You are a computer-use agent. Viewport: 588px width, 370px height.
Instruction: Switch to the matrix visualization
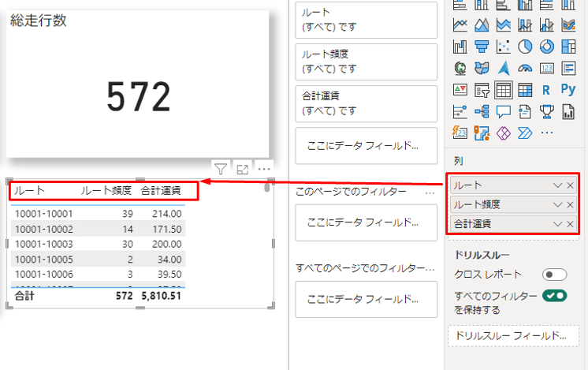[x=525, y=90]
